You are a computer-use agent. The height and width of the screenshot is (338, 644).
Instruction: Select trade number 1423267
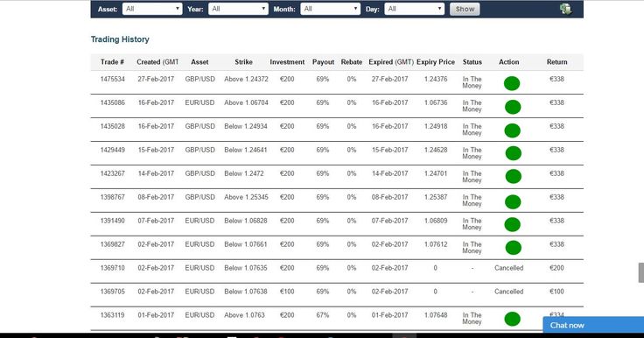(x=113, y=173)
